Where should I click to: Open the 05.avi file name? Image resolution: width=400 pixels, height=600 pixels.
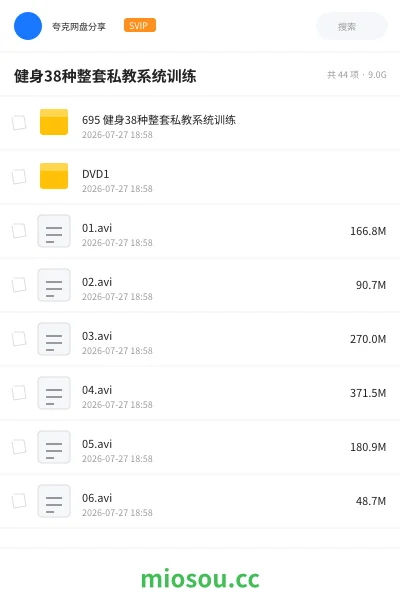(x=97, y=444)
